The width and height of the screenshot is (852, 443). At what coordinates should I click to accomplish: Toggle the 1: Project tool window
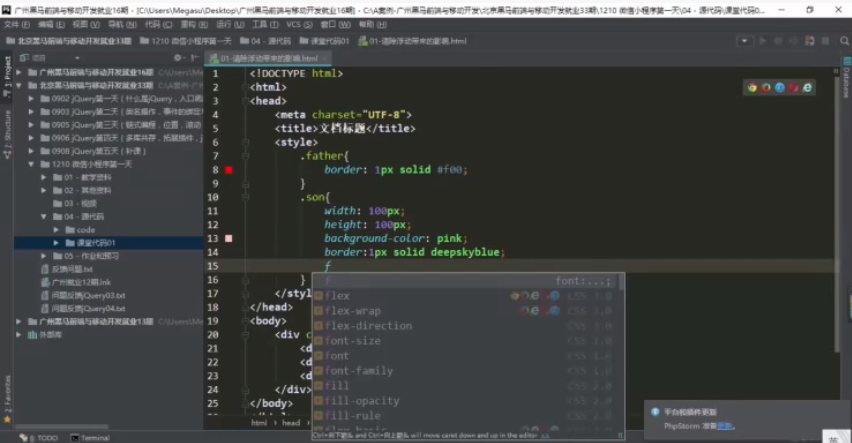7,76
